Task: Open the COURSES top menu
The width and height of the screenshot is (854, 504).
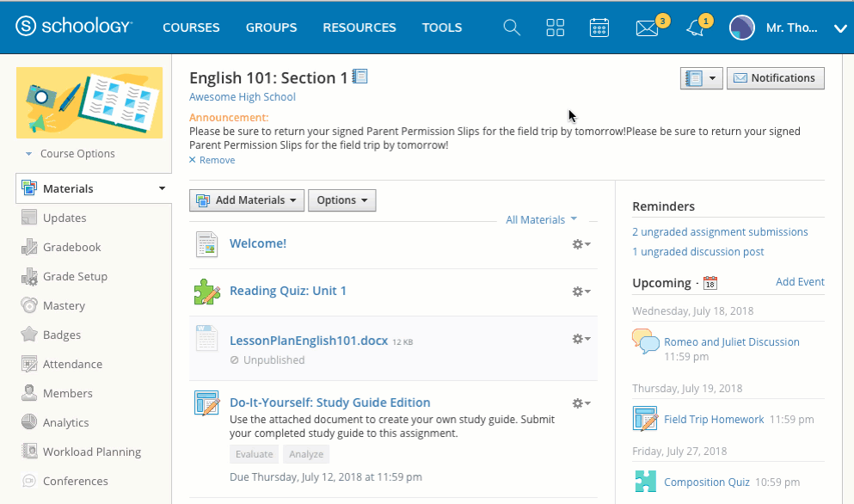Action: [x=191, y=28]
